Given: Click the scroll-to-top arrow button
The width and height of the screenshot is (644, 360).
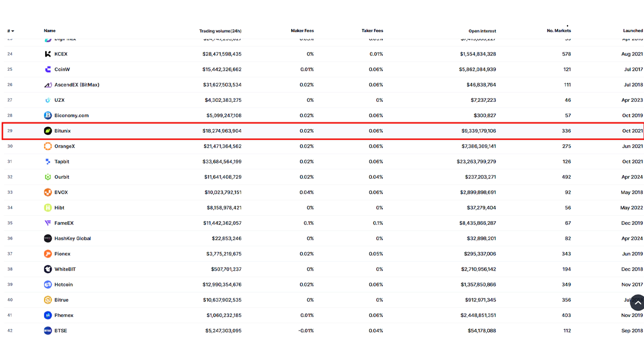Looking at the screenshot, I should 637,303.
